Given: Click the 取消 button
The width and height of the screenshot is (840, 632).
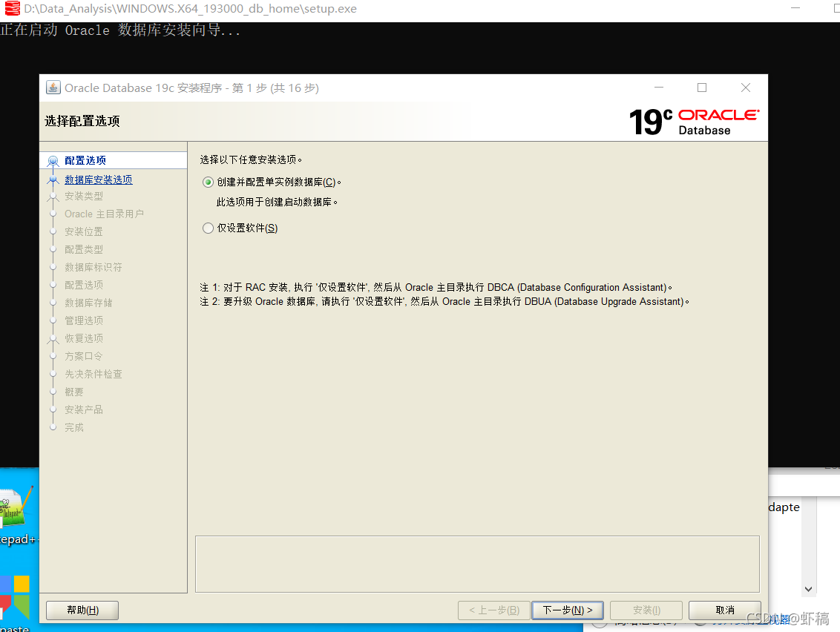Looking at the screenshot, I should pyautogui.click(x=724, y=610).
